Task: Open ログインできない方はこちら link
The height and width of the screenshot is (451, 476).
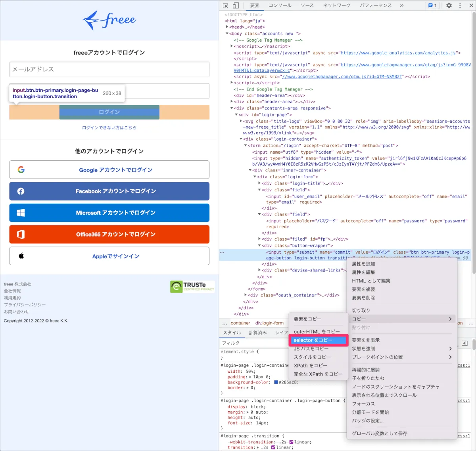Action: (109, 128)
